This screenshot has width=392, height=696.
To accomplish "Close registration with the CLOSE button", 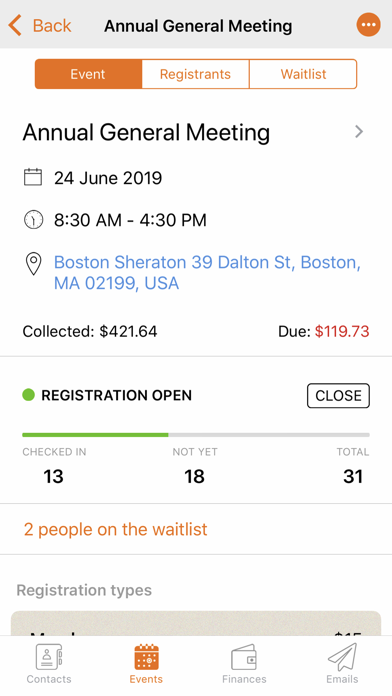I will tap(338, 395).
